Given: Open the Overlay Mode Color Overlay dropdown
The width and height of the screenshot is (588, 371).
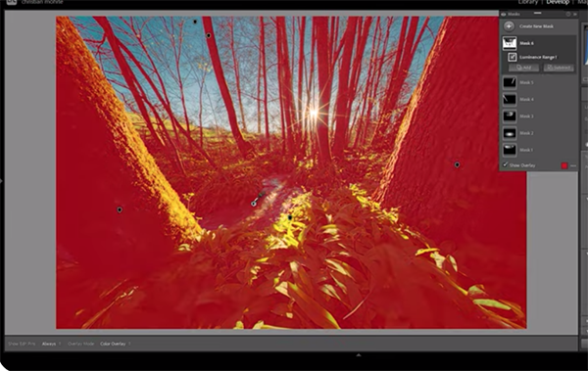Looking at the screenshot, I should [x=115, y=344].
